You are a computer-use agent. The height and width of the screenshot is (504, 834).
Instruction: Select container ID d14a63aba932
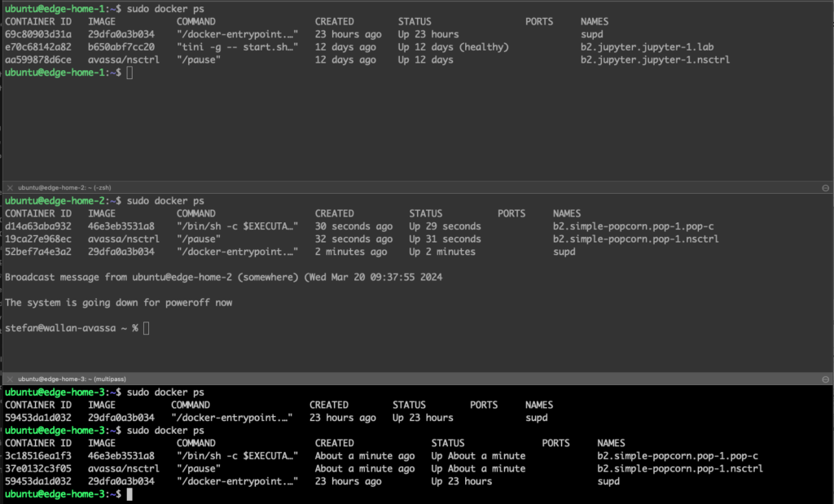38,226
